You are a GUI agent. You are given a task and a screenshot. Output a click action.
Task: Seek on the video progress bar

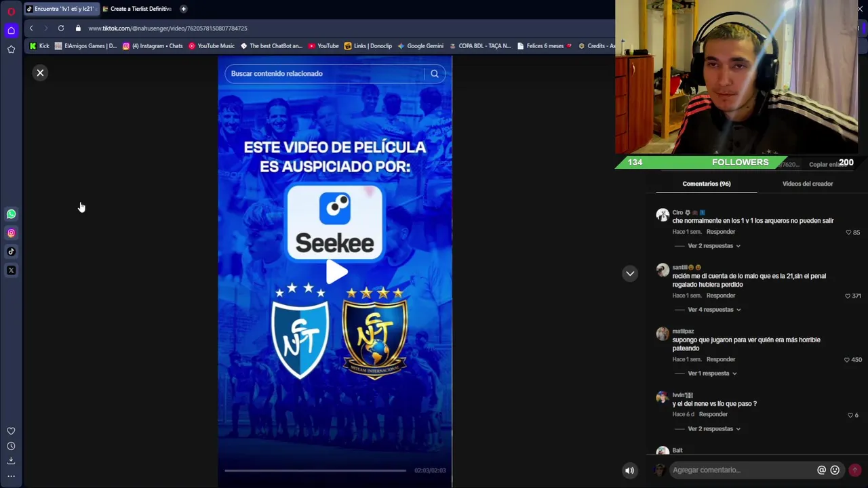click(315, 470)
